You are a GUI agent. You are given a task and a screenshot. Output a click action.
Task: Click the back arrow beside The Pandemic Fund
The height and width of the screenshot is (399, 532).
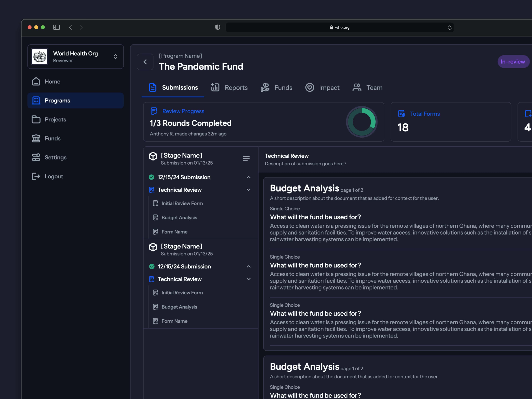[145, 62]
